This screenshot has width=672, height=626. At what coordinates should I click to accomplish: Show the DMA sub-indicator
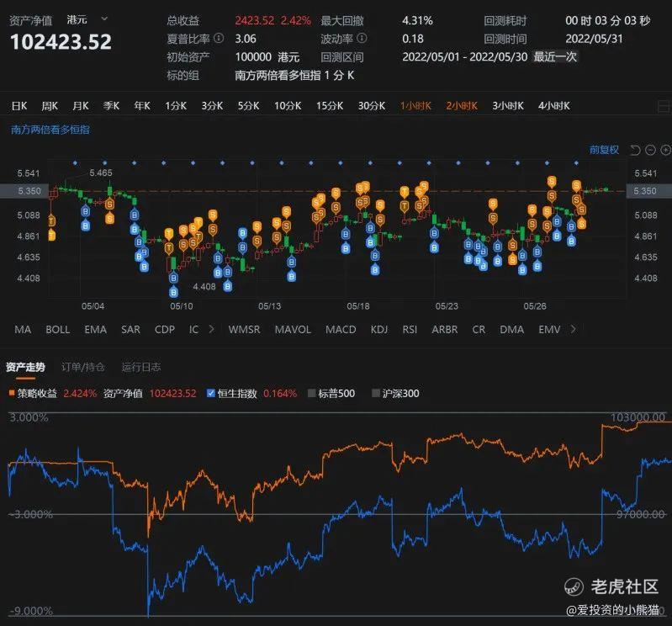(511, 329)
